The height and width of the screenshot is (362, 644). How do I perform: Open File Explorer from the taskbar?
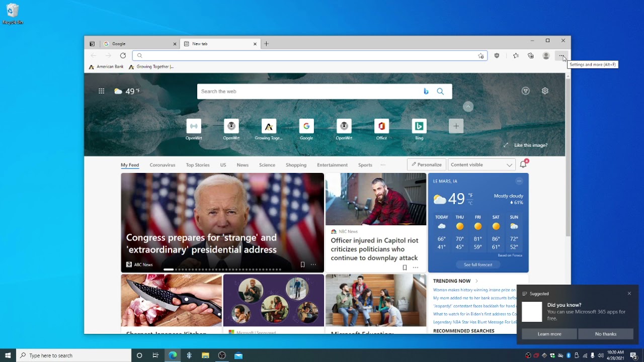pyautogui.click(x=205, y=355)
